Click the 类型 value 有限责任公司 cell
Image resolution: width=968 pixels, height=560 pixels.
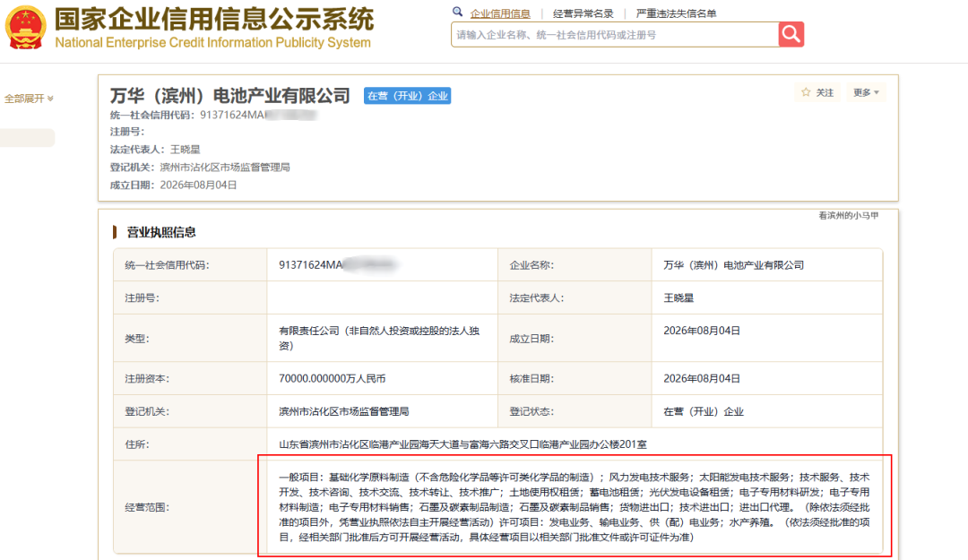(382, 338)
